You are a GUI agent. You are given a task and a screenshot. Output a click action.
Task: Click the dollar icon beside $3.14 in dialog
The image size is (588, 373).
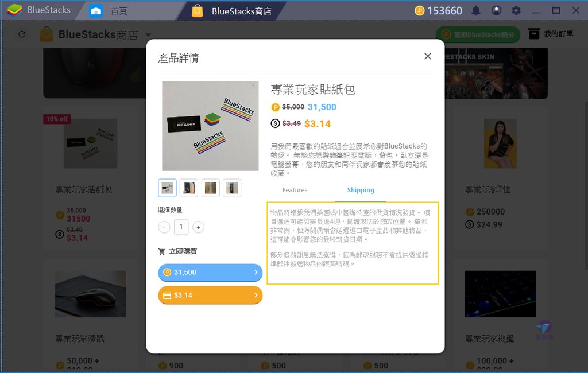(275, 123)
